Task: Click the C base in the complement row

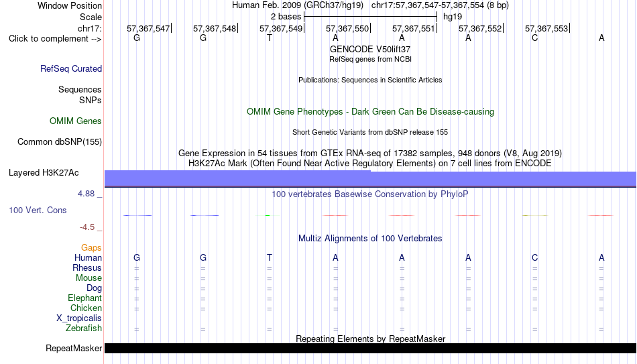Action: coord(534,38)
